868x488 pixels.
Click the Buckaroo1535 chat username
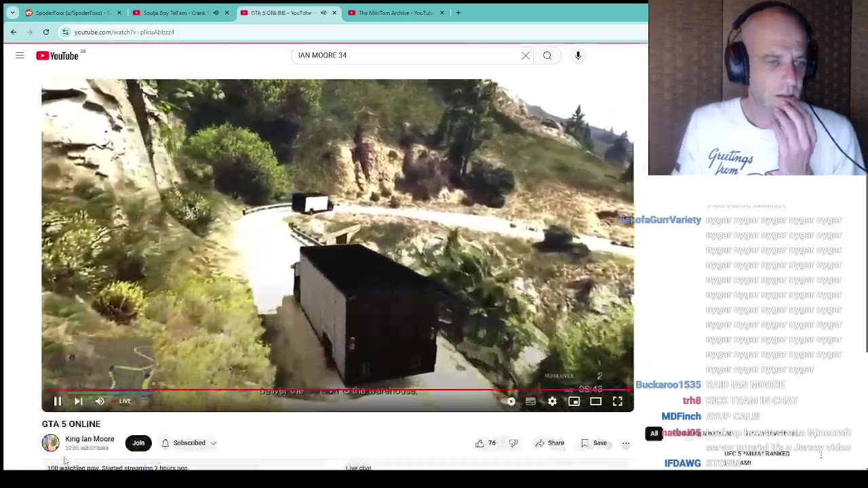coord(668,385)
